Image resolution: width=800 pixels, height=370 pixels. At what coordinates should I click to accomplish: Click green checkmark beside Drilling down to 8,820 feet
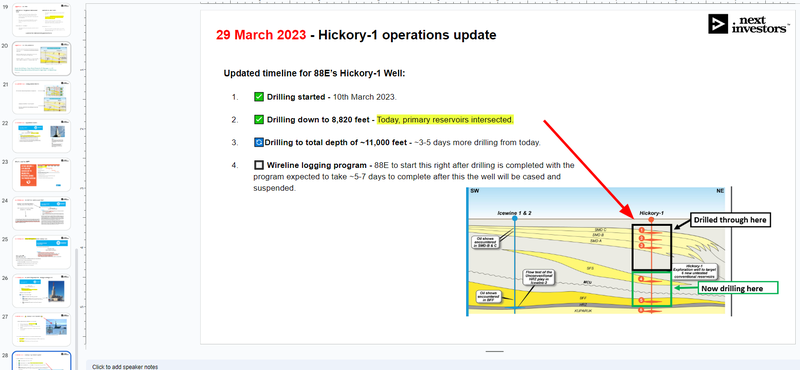[259, 120]
